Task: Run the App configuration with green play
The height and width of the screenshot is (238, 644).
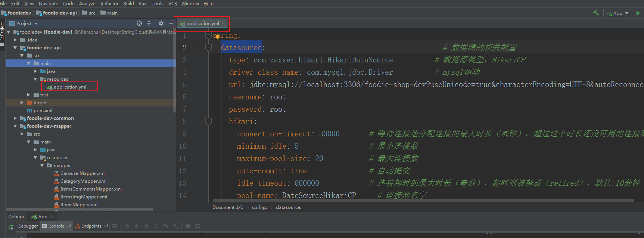Action: (x=638, y=13)
